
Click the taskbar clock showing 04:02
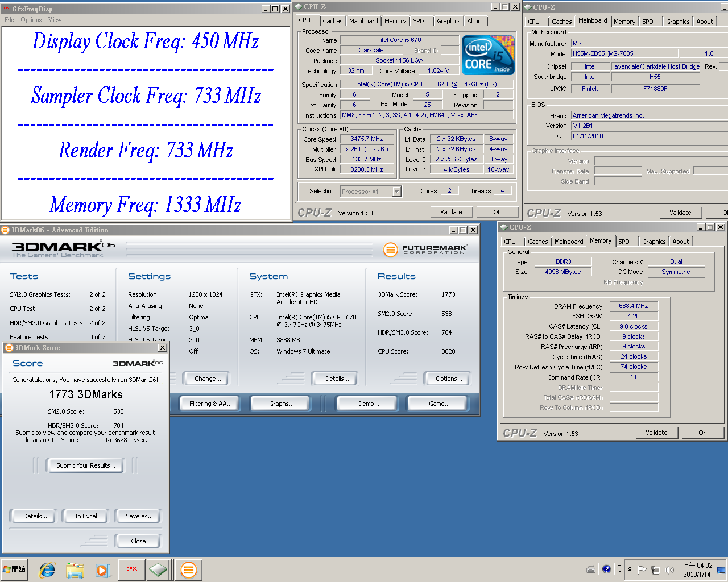[697, 569]
